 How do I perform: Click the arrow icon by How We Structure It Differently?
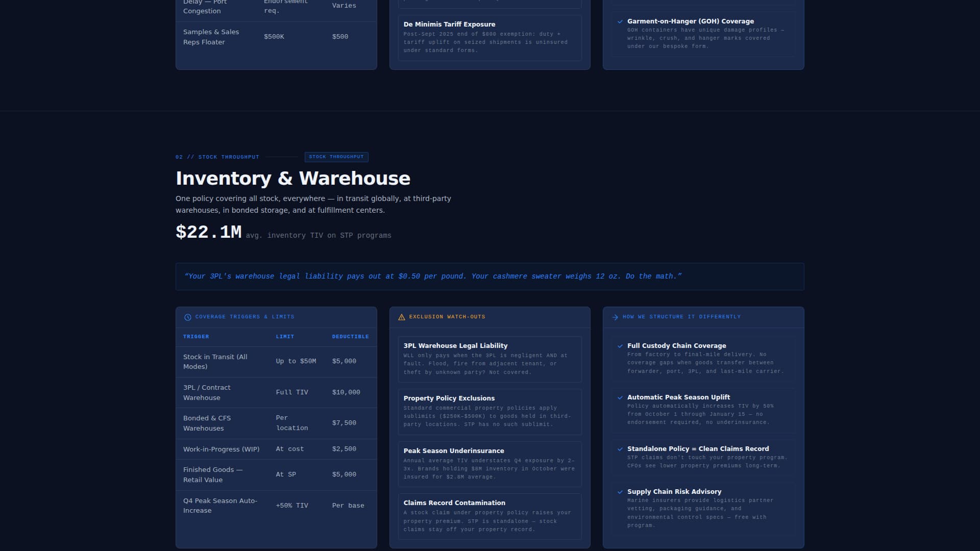(x=615, y=317)
